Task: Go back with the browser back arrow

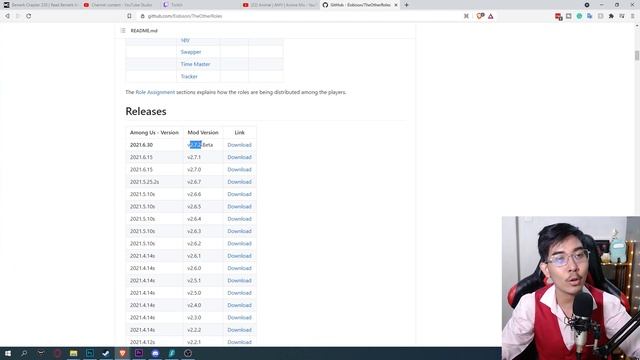Action: (x=7, y=16)
